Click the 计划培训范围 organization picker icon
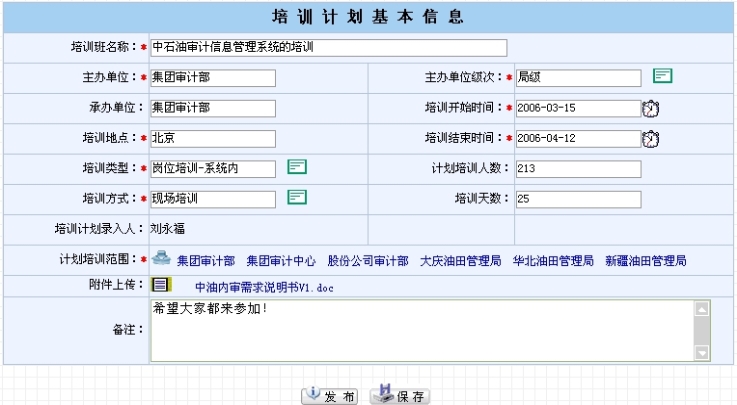The width and height of the screenshot is (737, 405). click(161, 259)
